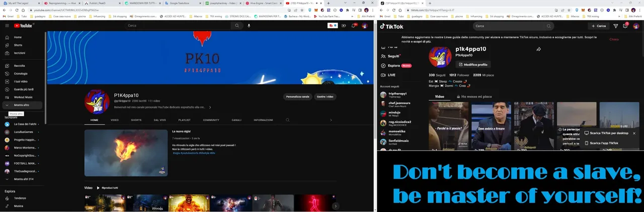The width and height of the screenshot is (644, 212).
Task: Switch to COMMUNITY channel tab
Action: (211, 120)
